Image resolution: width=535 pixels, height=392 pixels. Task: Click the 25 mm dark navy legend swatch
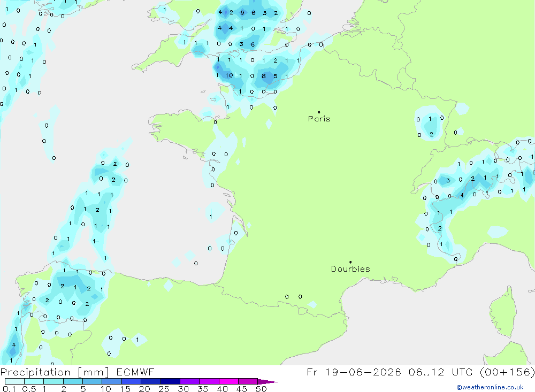(170, 381)
